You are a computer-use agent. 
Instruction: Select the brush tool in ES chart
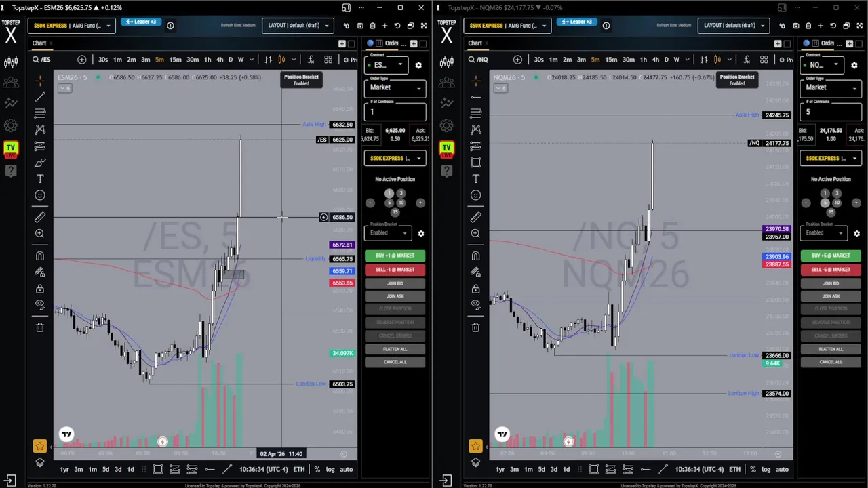point(40,163)
